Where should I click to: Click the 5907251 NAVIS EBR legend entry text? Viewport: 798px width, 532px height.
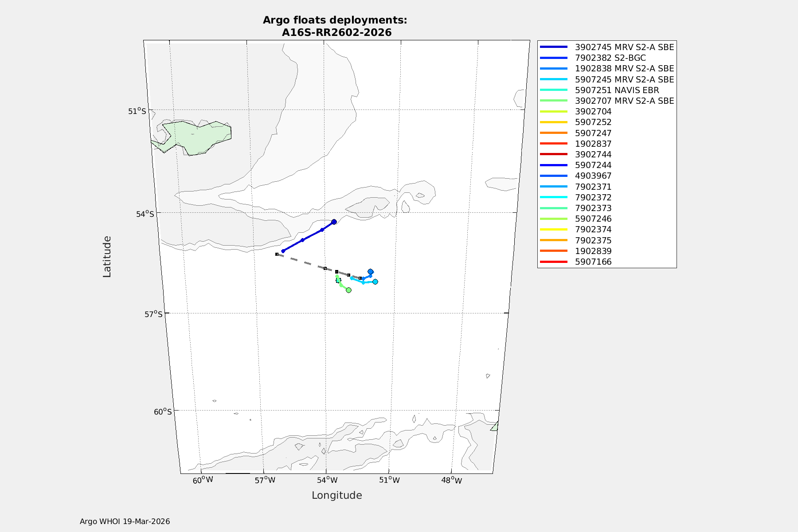coord(617,90)
